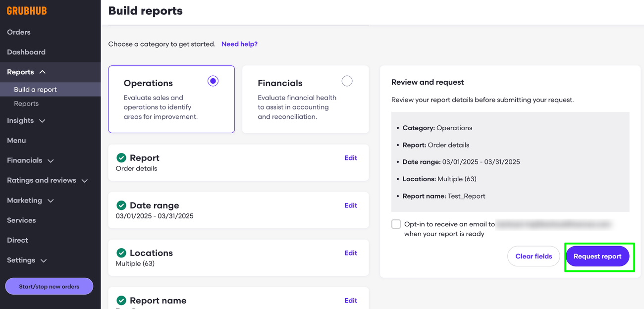
Task: Click 'Multiple (63)' under the Locations card
Action: [x=135, y=263]
